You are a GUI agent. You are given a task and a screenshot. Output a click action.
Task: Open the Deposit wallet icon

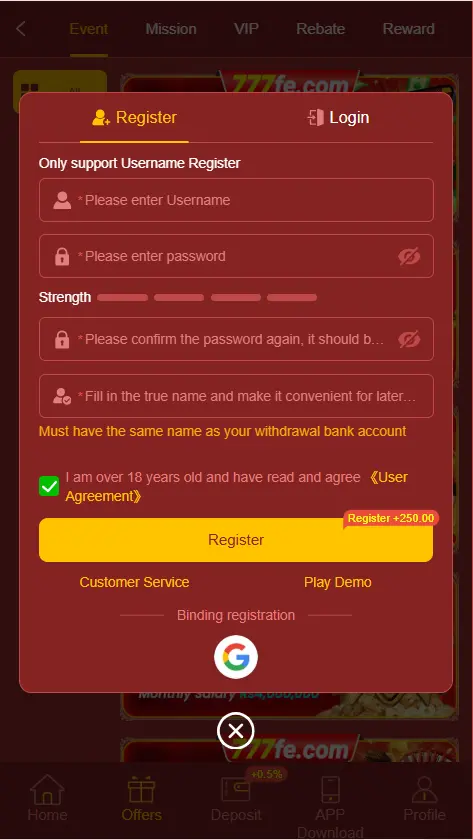pyautogui.click(x=236, y=789)
